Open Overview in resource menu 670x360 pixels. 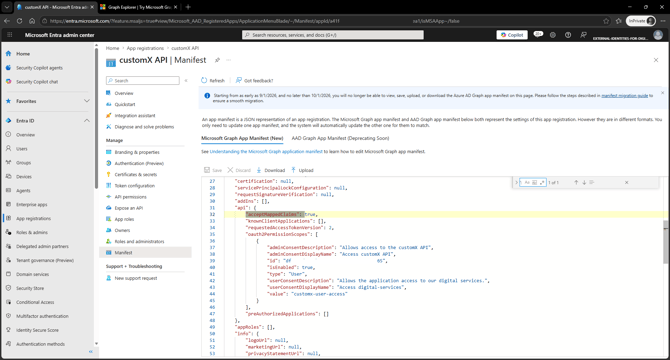click(x=124, y=93)
